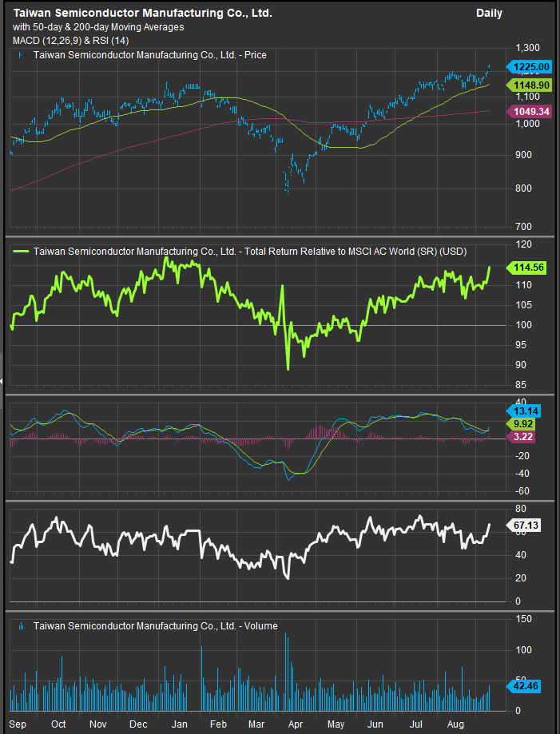Image resolution: width=560 pixels, height=734 pixels.
Task: Click the Apr label on time axis
Action: tap(295, 724)
